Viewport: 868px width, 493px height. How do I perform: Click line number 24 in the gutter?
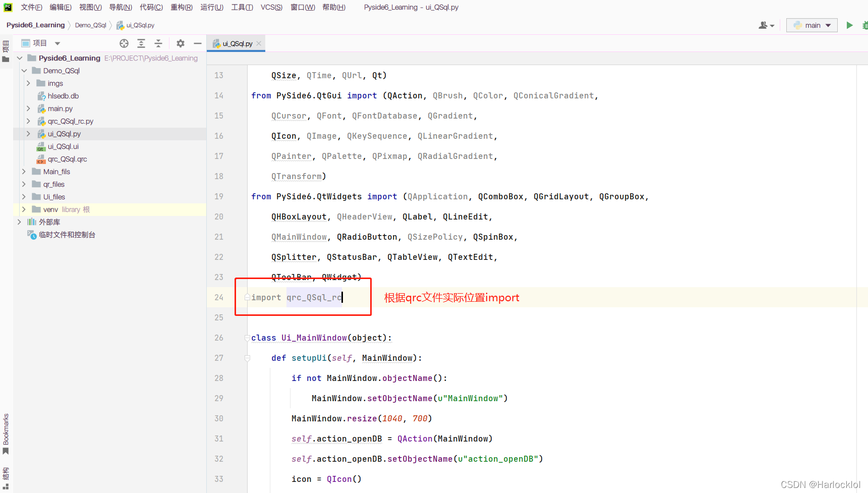(219, 297)
